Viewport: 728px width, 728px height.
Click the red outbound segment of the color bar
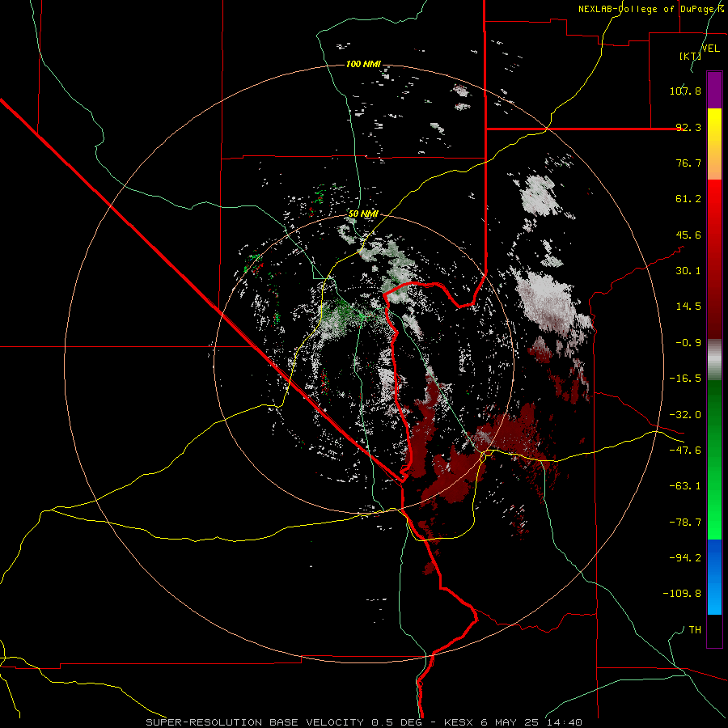714,259
